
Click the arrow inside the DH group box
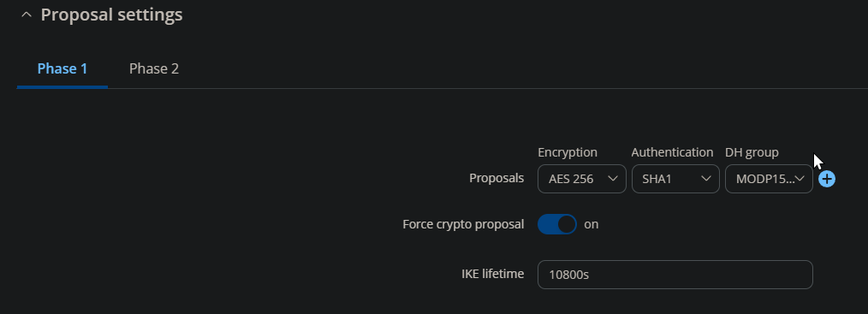point(800,178)
